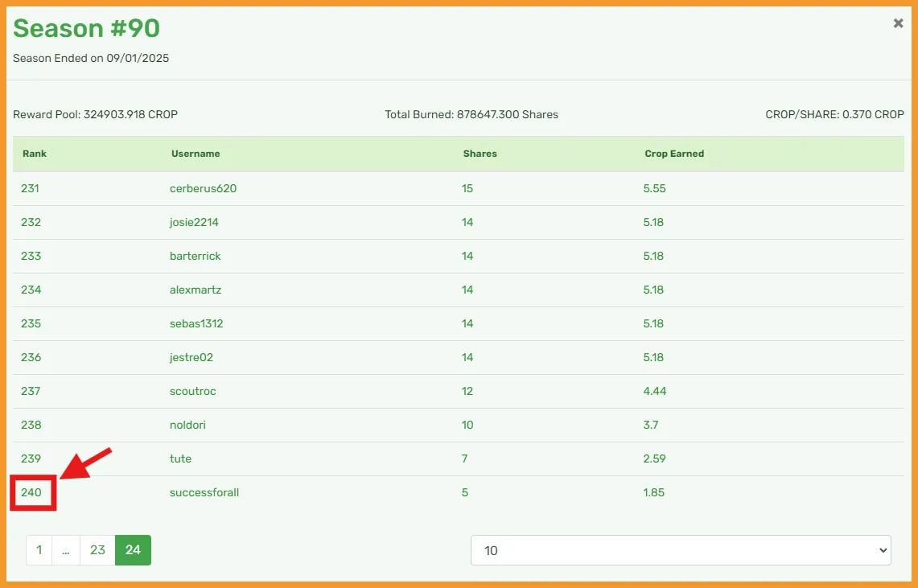This screenshot has width=918, height=588.
Task: Open the rows-per-page dropdown showing 10
Action: pyautogui.click(x=681, y=550)
